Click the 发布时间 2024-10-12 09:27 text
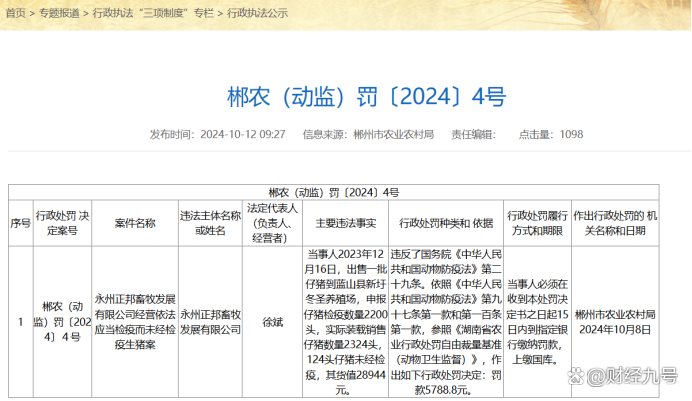 (x=217, y=134)
